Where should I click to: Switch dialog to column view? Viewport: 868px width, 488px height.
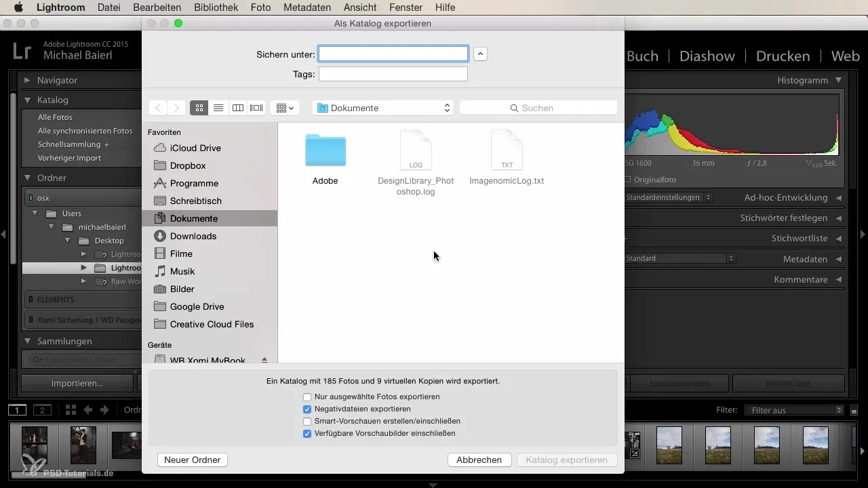(237, 108)
